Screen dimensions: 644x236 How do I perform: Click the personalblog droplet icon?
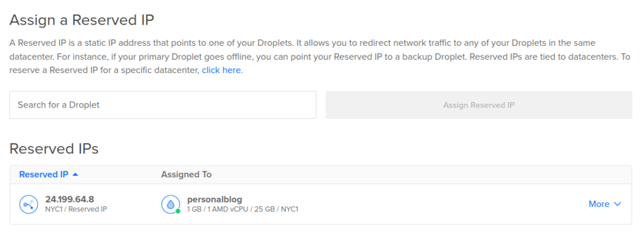pyautogui.click(x=170, y=205)
